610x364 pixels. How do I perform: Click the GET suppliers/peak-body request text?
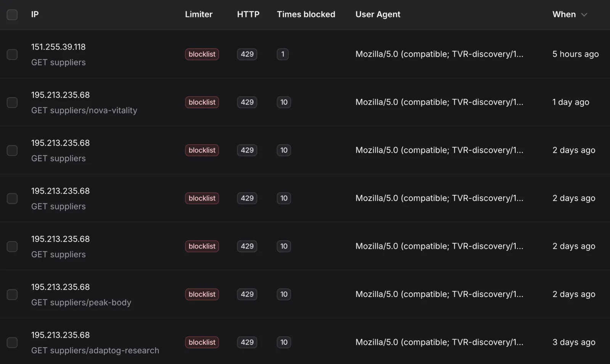click(x=81, y=302)
